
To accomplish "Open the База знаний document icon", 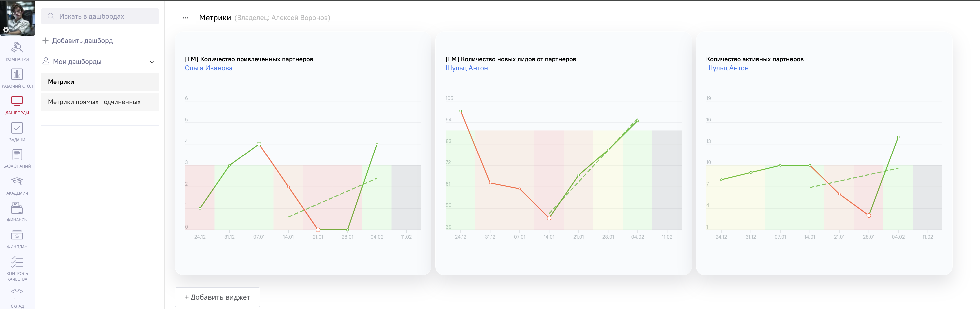I will 17,155.
